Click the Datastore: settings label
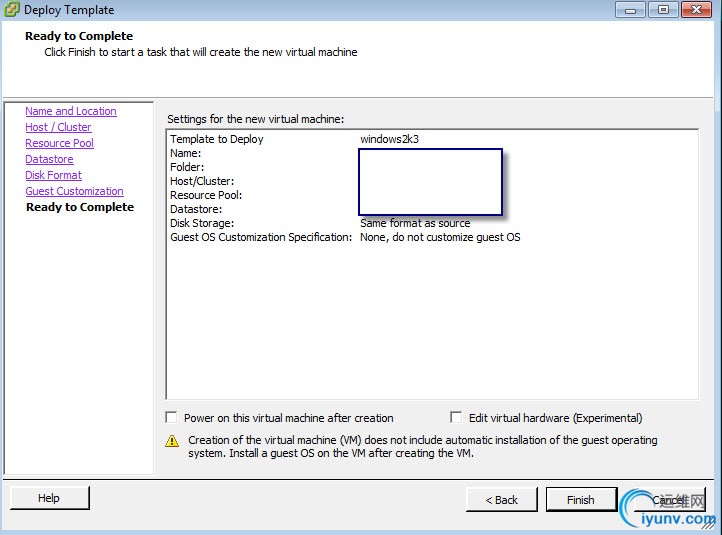Image resolution: width=722 pixels, height=535 pixels. point(196,209)
